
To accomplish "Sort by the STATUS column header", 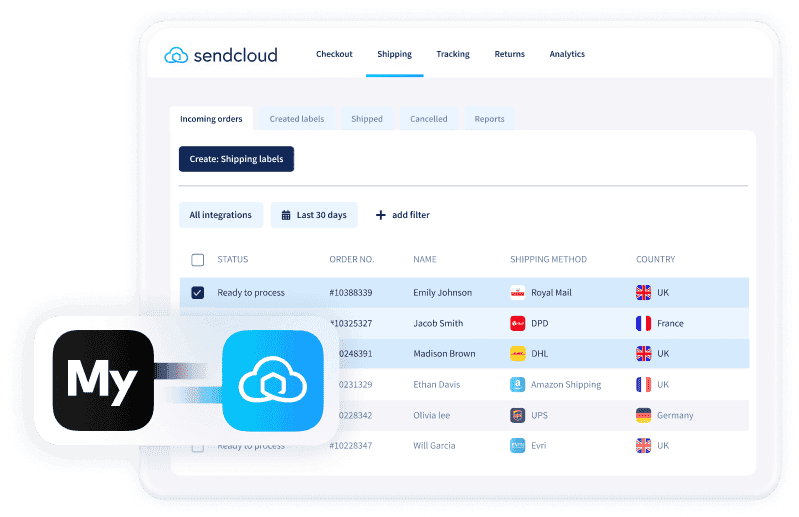I will click(233, 259).
